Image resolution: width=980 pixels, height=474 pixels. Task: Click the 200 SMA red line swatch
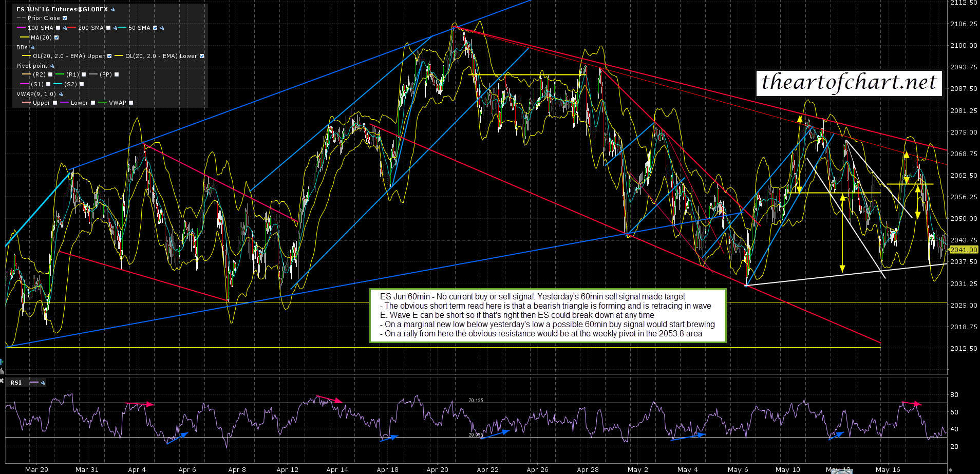point(71,28)
